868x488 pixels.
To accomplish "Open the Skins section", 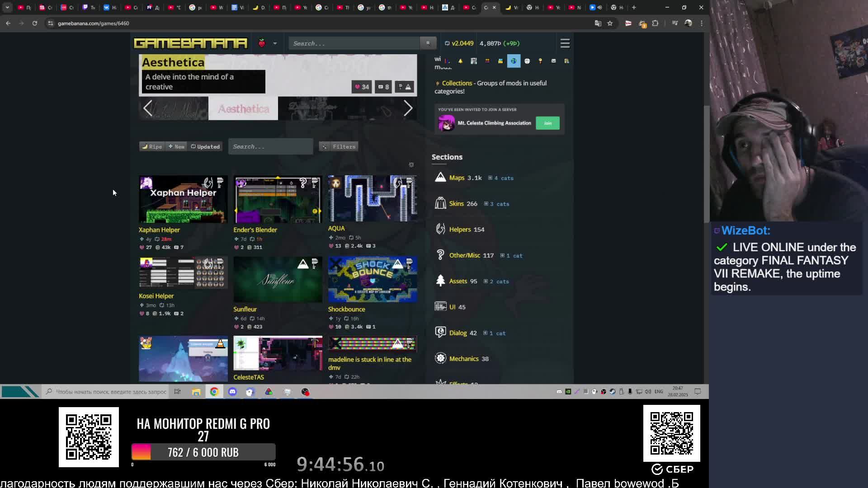I will pos(456,204).
